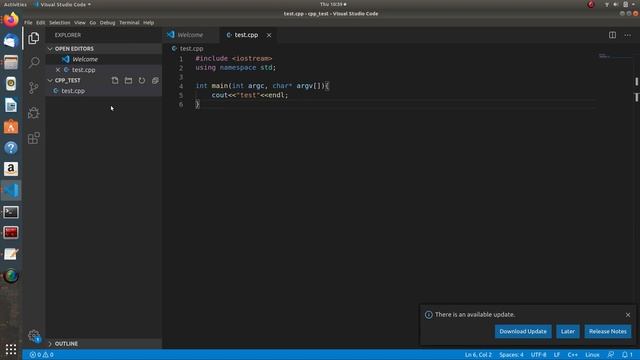Screen dimensions: 640x360
Task: Place cursor on #include <iostream> line
Action: click(233, 59)
